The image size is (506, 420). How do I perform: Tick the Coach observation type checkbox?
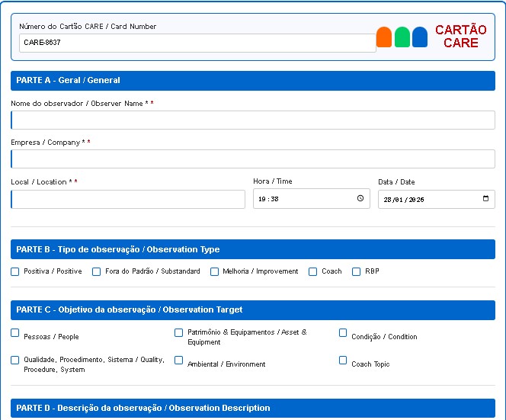[x=312, y=271]
